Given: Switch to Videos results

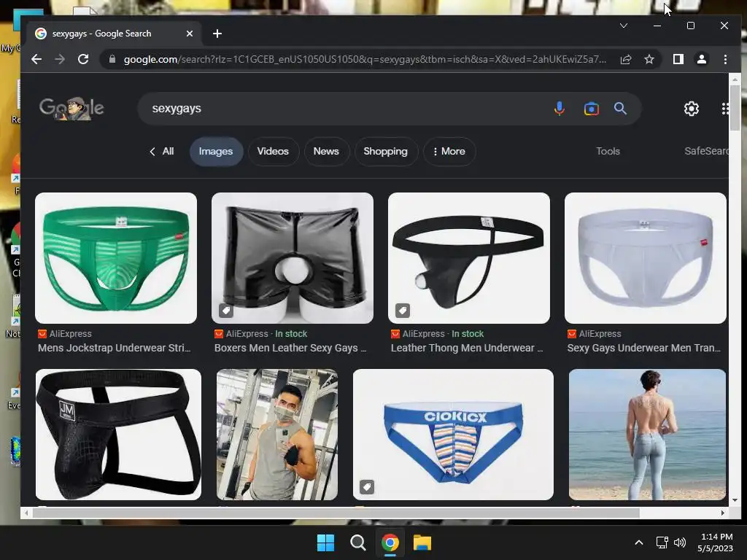Looking at the screenshot, I should pyautogui.click(x=273, y=152).
